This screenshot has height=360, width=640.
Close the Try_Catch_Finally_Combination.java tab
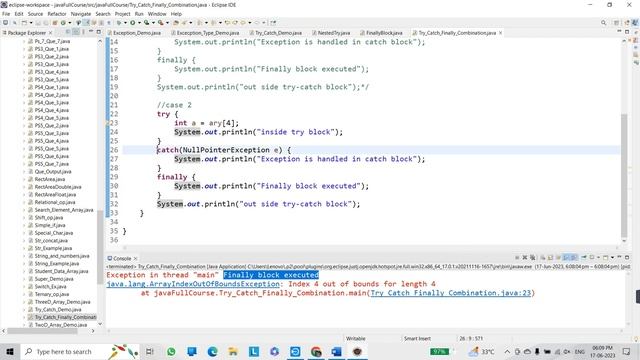coord(500,33)
